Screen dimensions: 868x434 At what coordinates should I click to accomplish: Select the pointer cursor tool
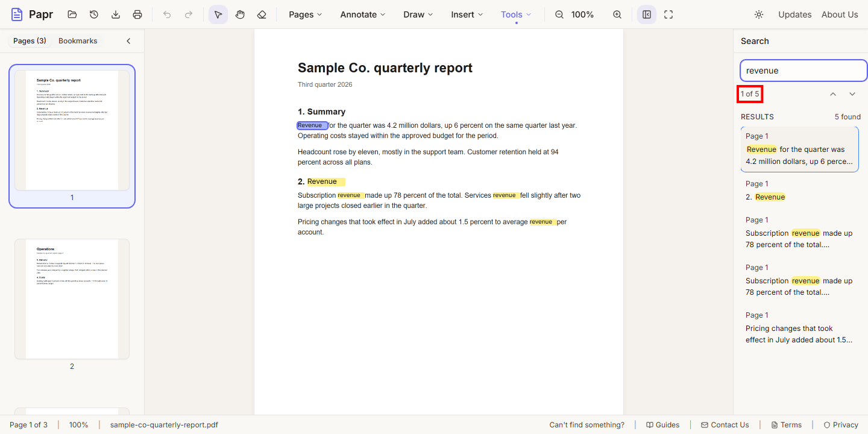point(218,14)
